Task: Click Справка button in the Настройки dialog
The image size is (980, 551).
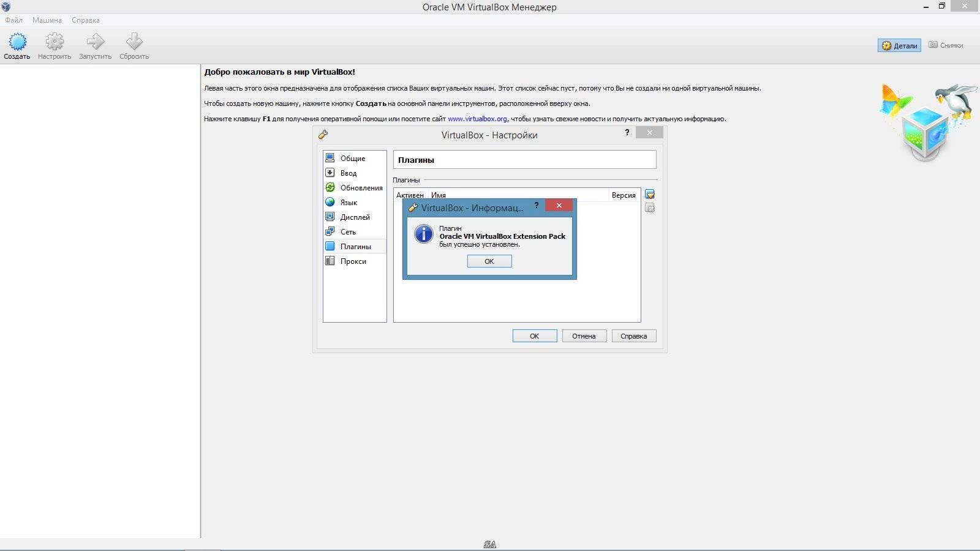Action: pos(634,336)
